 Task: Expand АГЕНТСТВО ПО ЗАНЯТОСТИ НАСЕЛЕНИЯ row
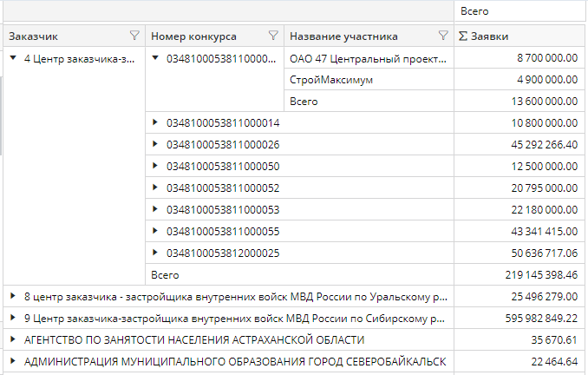13,339
